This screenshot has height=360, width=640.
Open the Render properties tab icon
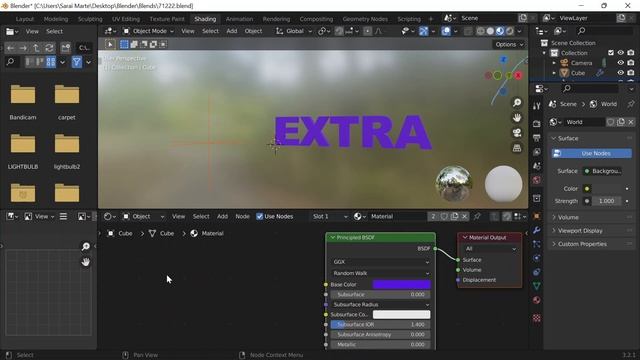537,124
